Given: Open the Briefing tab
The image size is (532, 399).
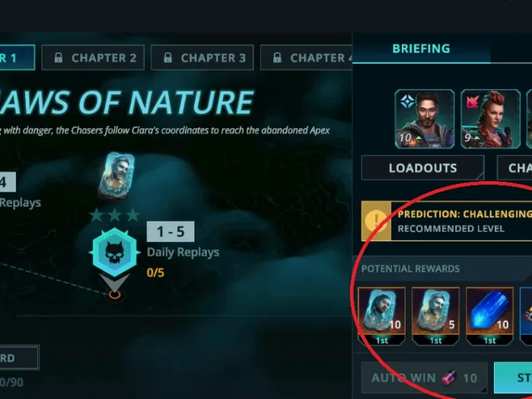Looking at the screenshot, I should 422,48.
